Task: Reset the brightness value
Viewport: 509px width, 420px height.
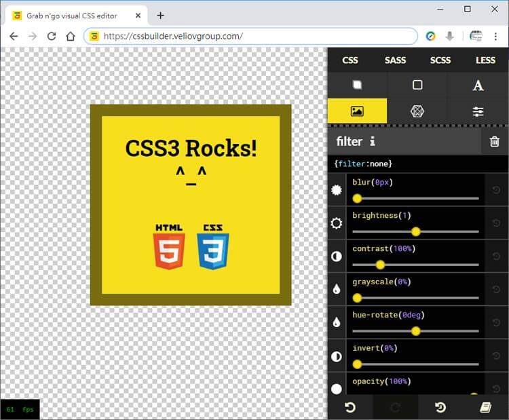Action: pyautogui.click(x=496, y=223)
